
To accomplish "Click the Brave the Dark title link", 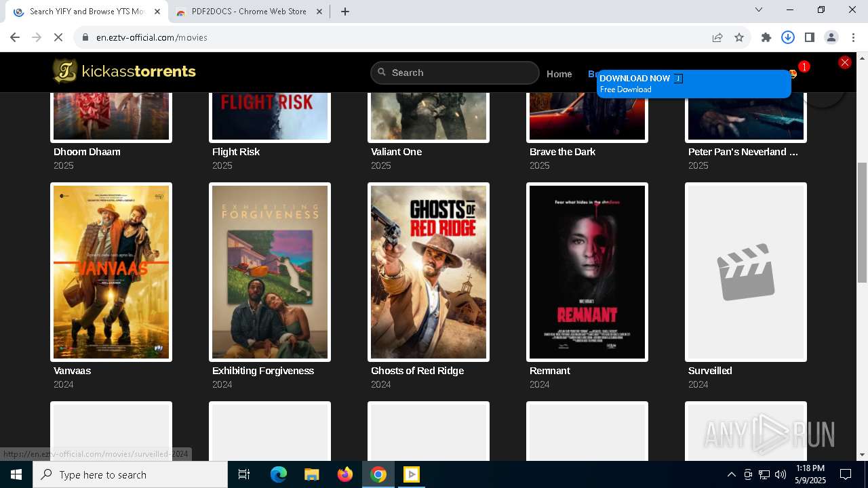I will tap(562, 152).
